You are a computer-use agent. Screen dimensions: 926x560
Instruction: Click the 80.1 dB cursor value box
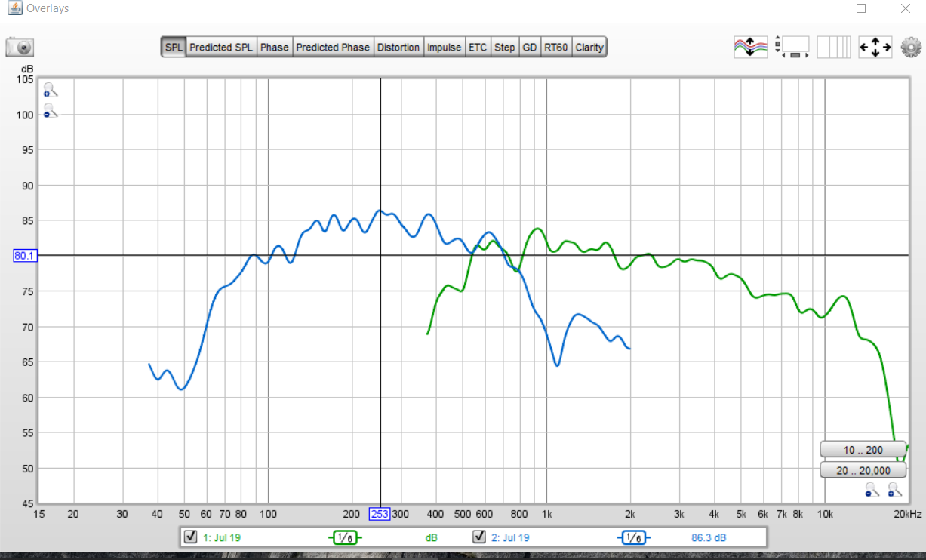click(24, 256)
